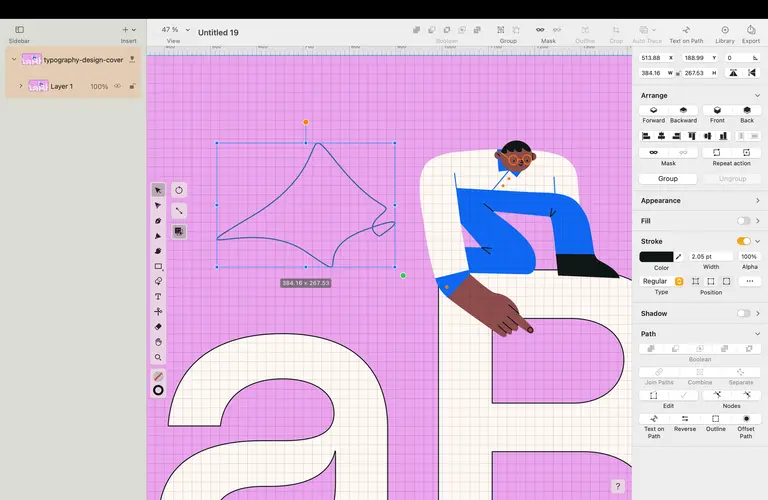
Task: Click Text on Path in the top toolbar
Action: (686, 30)
